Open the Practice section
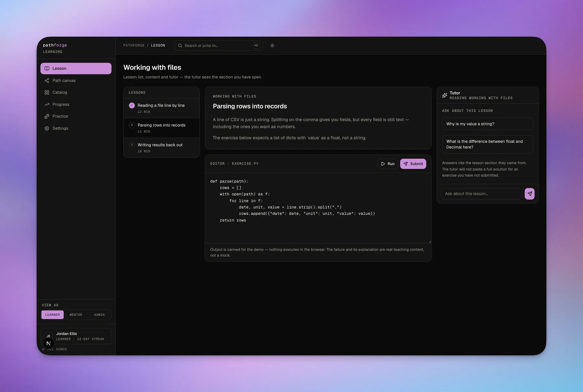583x392 pixels. tap(76, 116)
